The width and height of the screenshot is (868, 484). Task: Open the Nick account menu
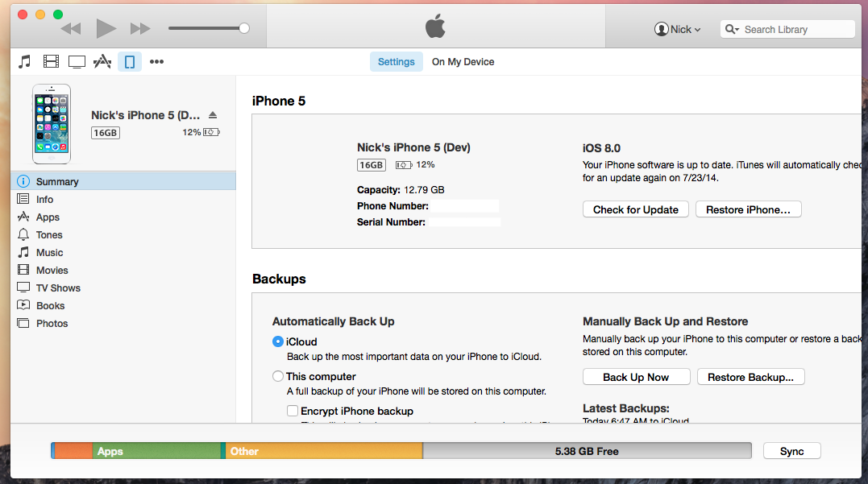tap(677, 29)
